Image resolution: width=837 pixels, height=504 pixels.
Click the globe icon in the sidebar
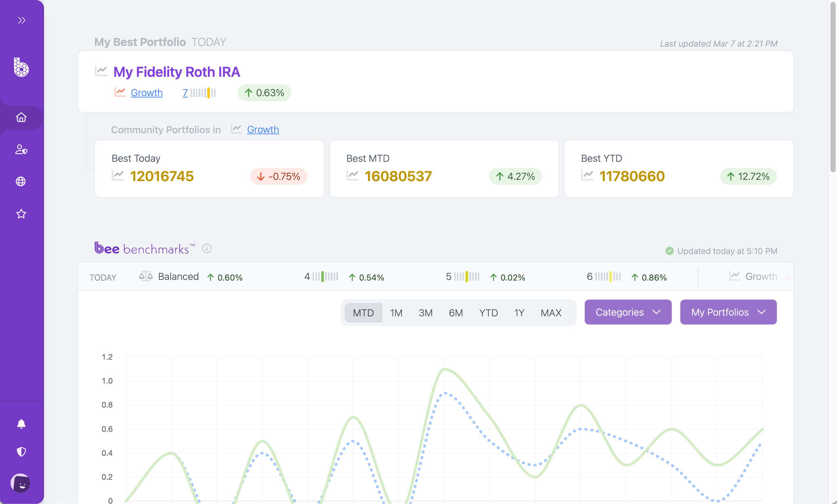(x=21, y=181)
